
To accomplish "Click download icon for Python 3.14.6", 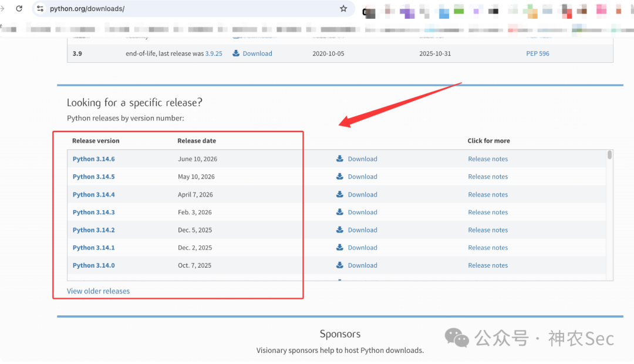I will point(340,159).
